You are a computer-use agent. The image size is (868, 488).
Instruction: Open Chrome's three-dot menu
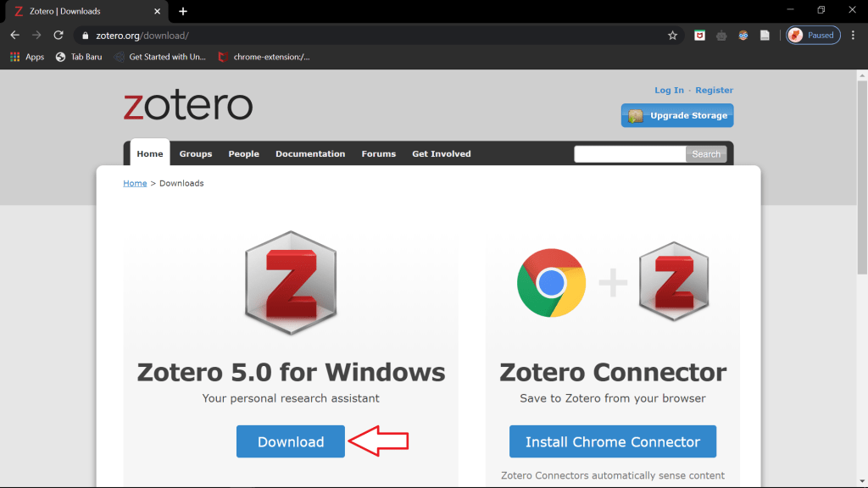pyautogui.click(x=853, y=36)
